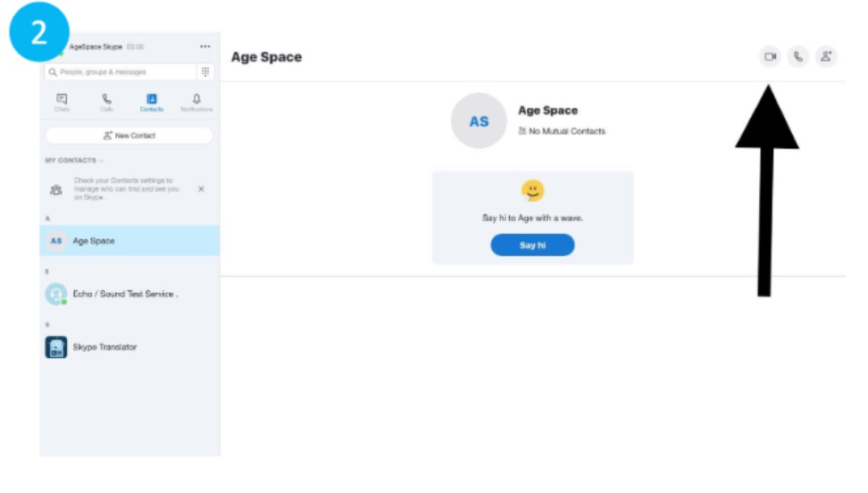868x493 pixels.
Task: Dismiss the Contacts settings notice
Action: 201,188
